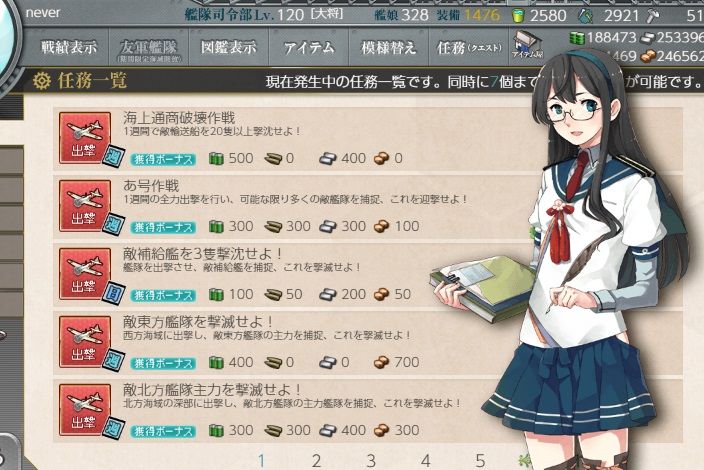Jump to quest page 5
This screenshot has height=470, width=704.
[480, 461]
